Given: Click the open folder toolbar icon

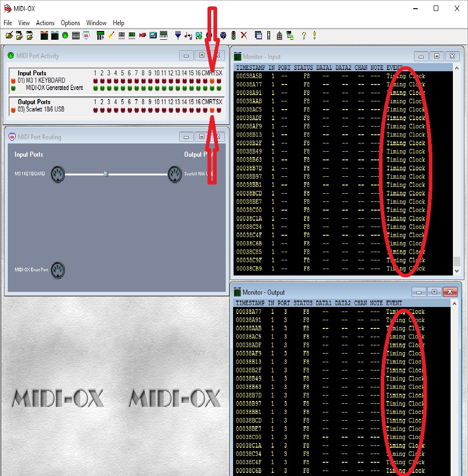Looking at the screenshot, I should (9, 36).
